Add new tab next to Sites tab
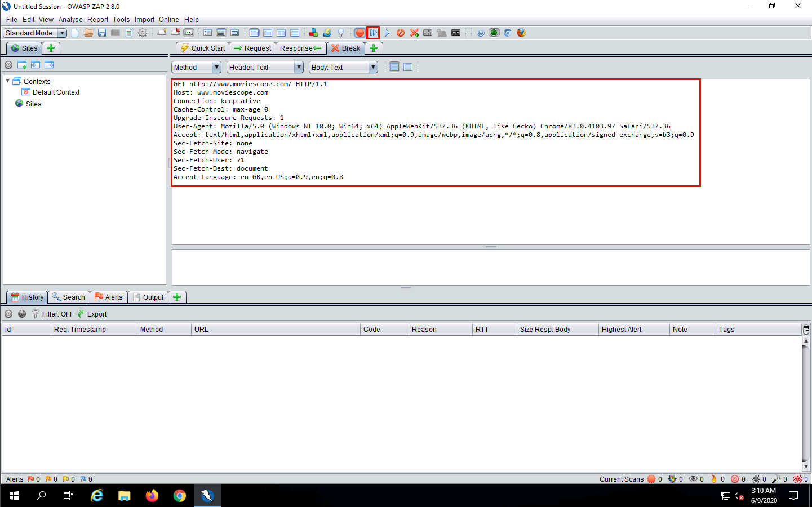The height and width of the screenshot is (507, 812). [51, 48]
